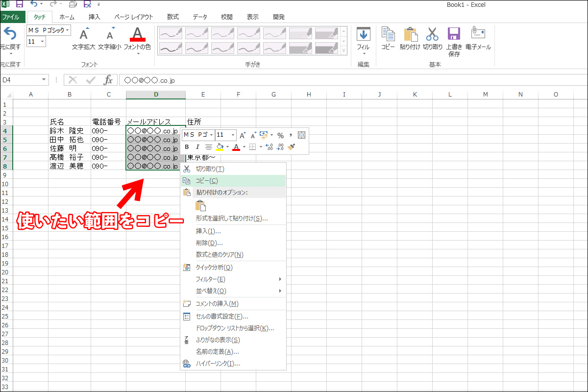The width and height of the screenshot is (588, 392).
Task: Click increase decimal icon in mini toolbar
Action: (269, 147)
